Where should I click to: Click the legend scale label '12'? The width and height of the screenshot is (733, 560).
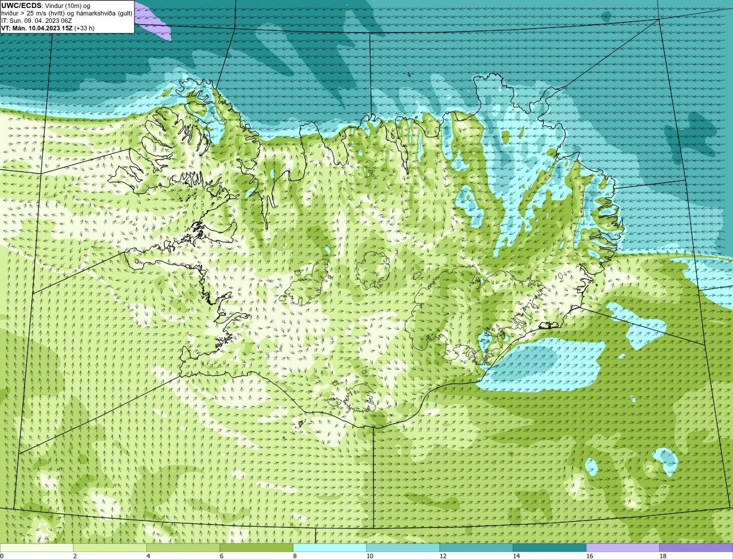[x=443, y=556]
